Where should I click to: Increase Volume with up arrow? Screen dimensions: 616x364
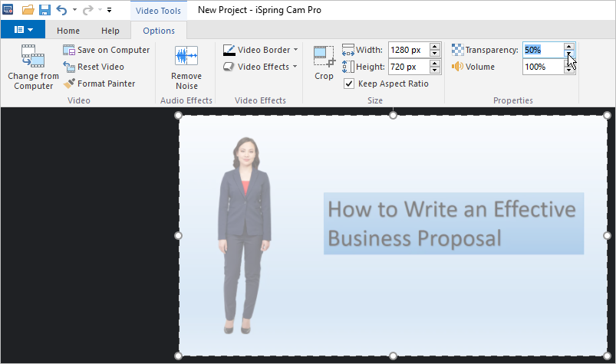(x=569, y=63)
